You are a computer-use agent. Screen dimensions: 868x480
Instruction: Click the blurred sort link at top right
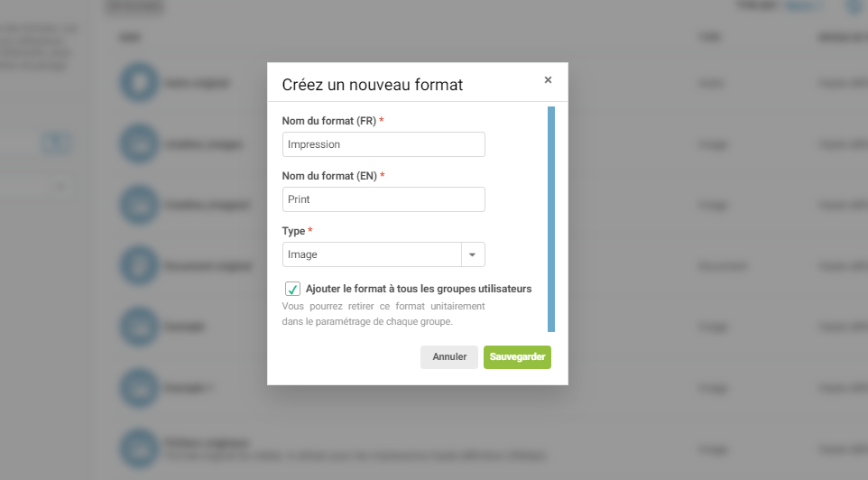click(x=800, y=6)
